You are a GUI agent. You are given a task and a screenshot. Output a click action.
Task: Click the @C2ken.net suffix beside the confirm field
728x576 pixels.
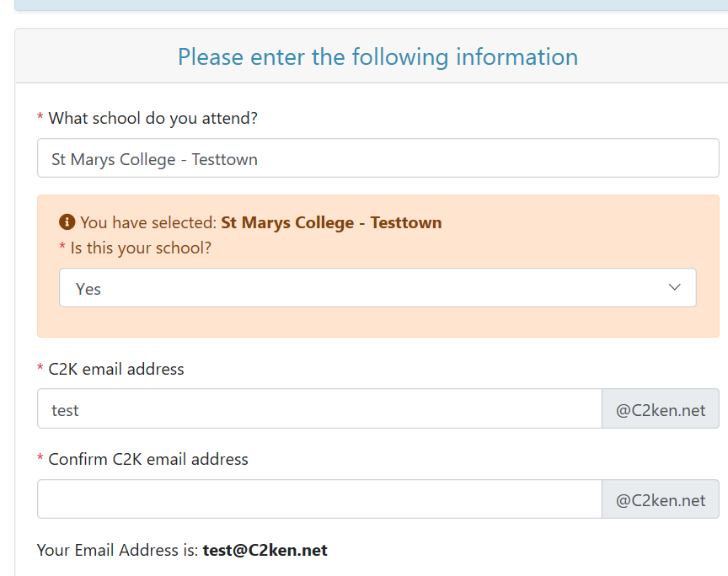661,499
